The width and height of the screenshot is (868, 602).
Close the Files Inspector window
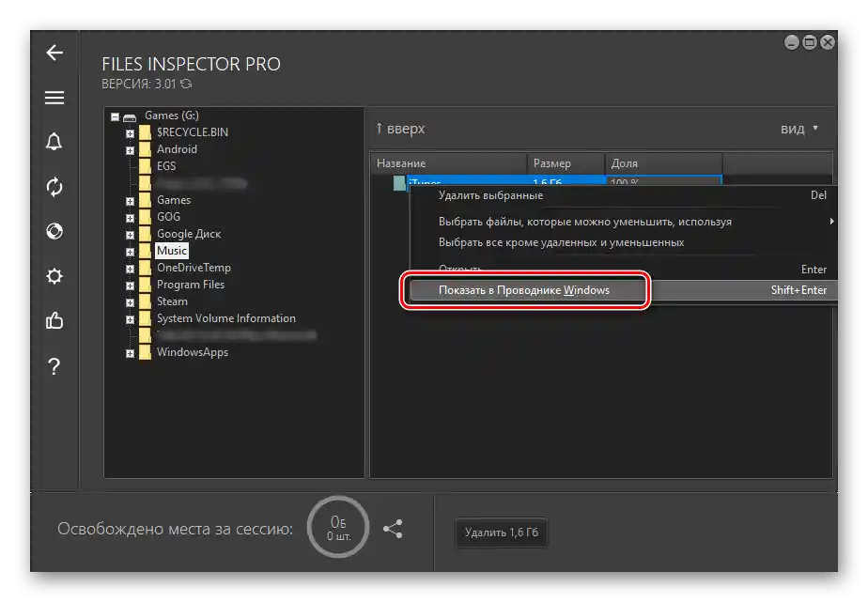827,42
